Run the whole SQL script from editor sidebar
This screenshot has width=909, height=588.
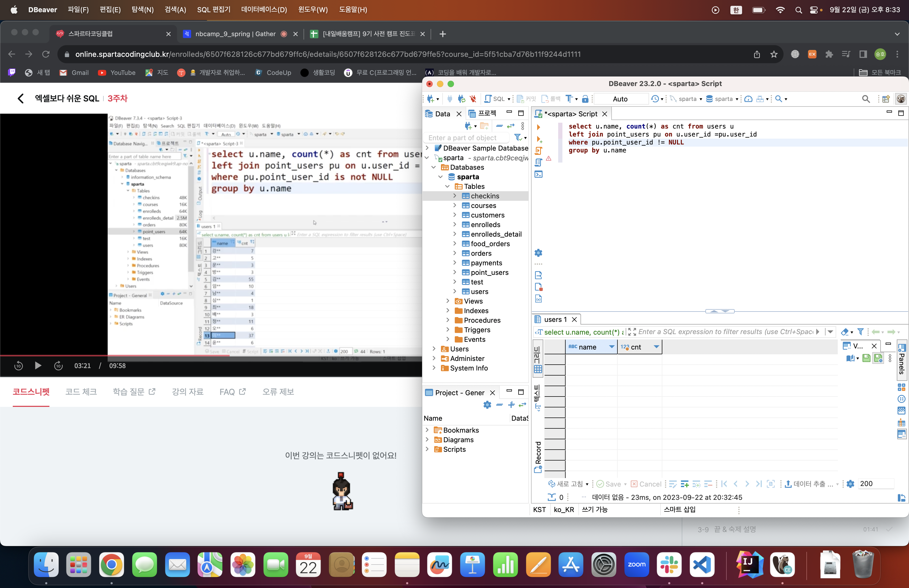538,151
